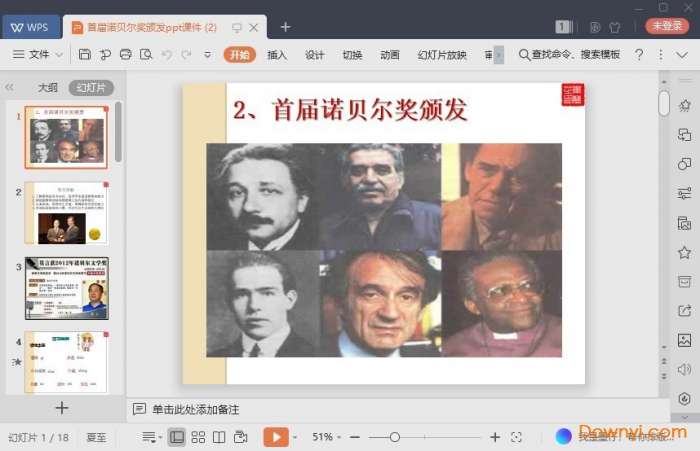Switch to reading view icon
Viewport: 700px width, 451px height.
219,437
